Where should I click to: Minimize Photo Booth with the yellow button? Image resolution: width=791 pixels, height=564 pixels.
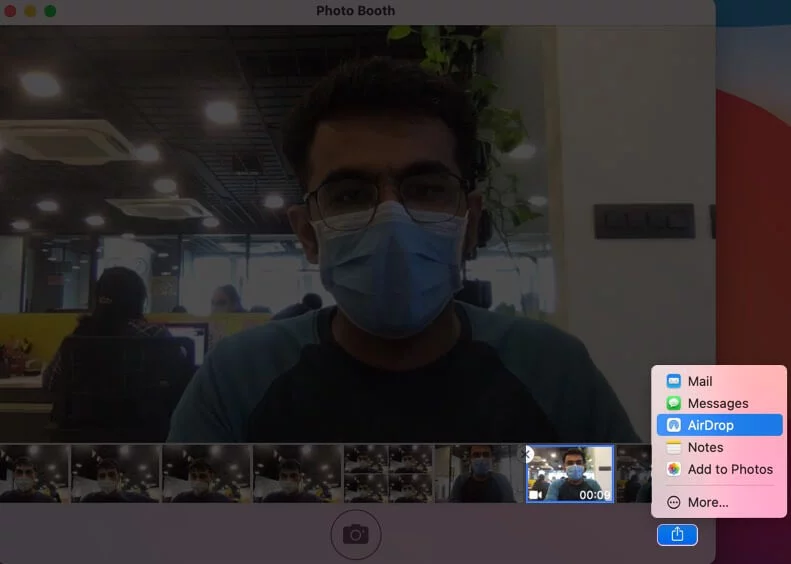30,11
